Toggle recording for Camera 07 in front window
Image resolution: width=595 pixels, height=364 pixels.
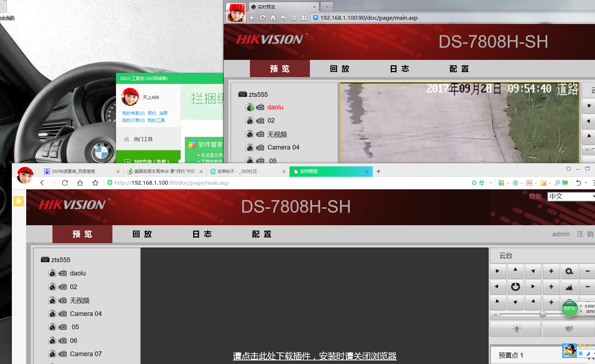click(x=63, y=354)
